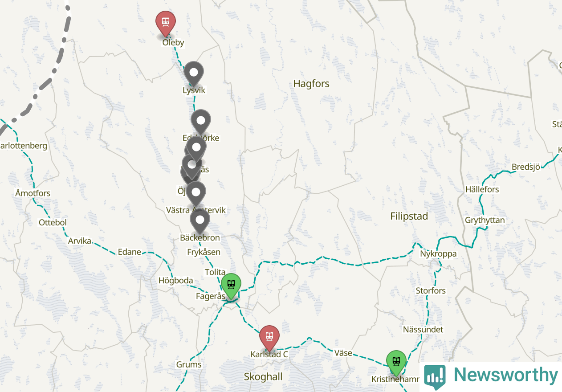The image size is (562, 392).
Task: Open the green train marker near Fagerås
Action: tap(231, 286)
